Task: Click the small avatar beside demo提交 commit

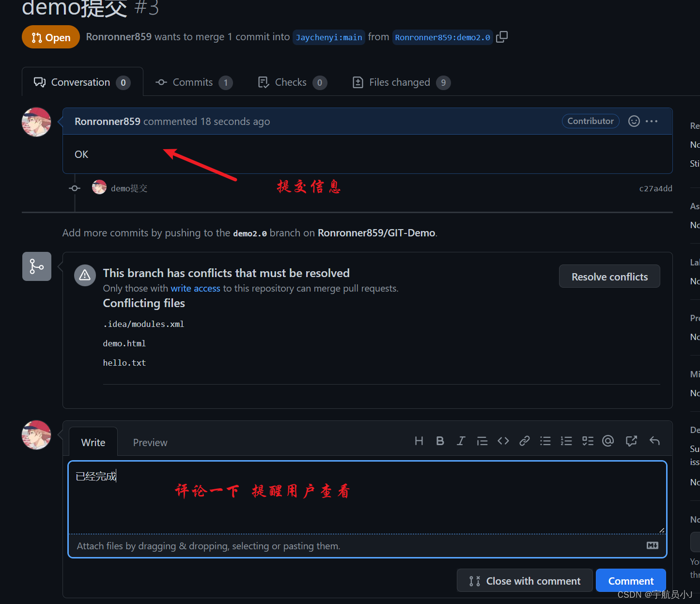Action: click(99, 187)
